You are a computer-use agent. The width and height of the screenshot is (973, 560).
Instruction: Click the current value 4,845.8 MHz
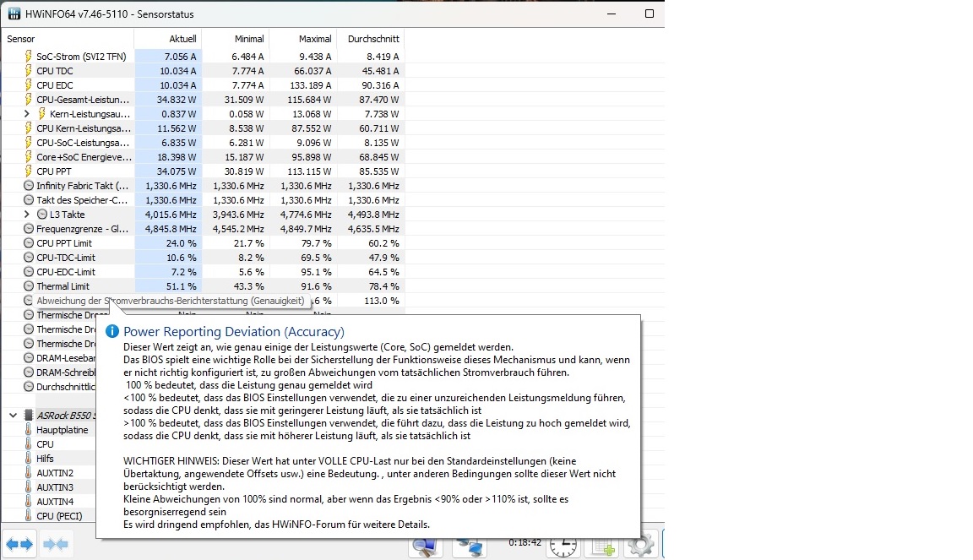coord(171,228)
